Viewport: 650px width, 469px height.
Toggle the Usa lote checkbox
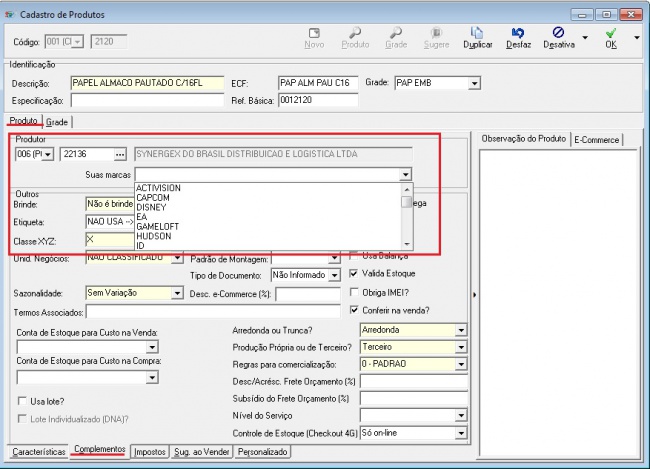point(22,401)
